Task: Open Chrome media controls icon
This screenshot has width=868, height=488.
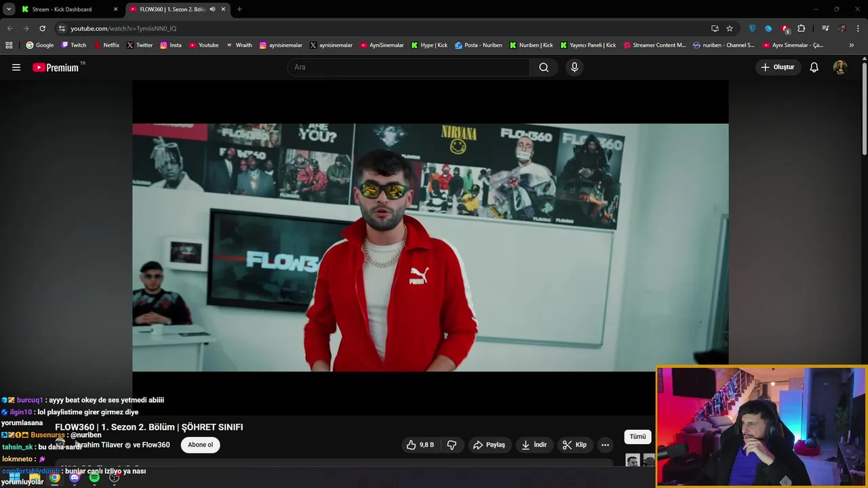Action: click(825, 28)
